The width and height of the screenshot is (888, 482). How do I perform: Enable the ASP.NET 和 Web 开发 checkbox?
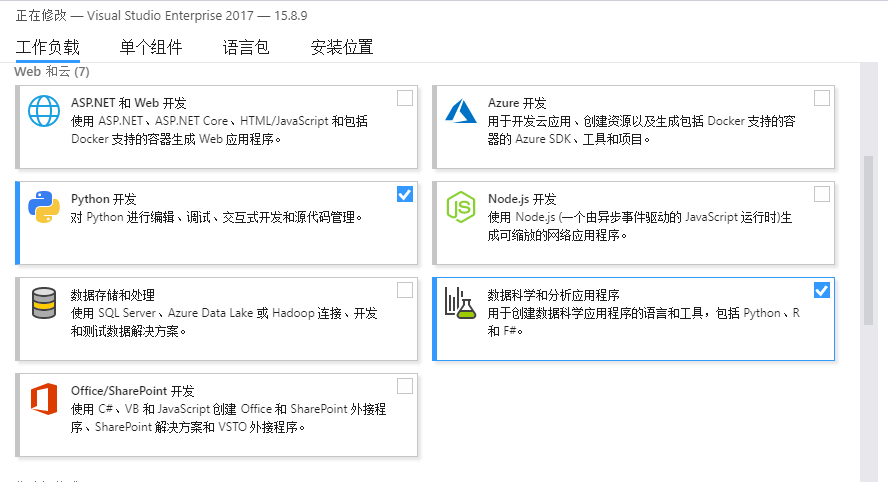point(405,99)
